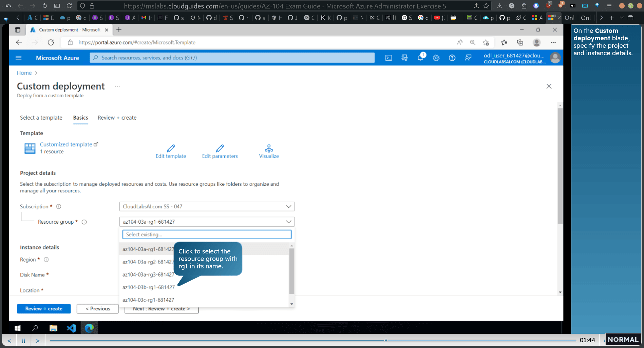The image size is (644, 348).
Task: Switch to the Basics tab
Action: pos(80,118)
